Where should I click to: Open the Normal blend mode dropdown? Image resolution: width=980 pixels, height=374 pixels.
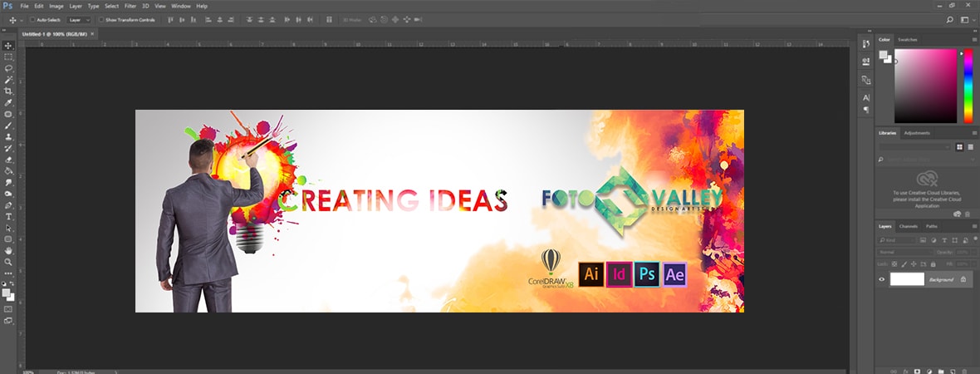pyautogui.click(x=904, y=252)
